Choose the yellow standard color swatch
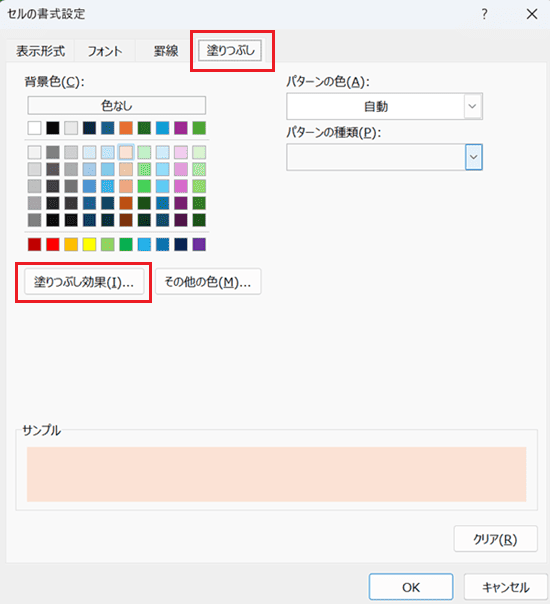Image resolution: width=550 pixels, height=604 pixels. pos(89,244)
